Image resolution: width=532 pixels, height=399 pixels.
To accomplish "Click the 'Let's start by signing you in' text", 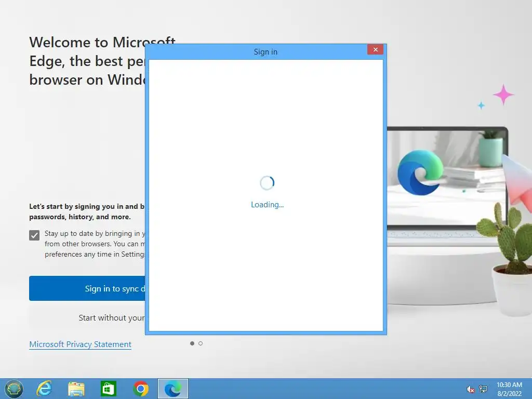I will (87, 211).
